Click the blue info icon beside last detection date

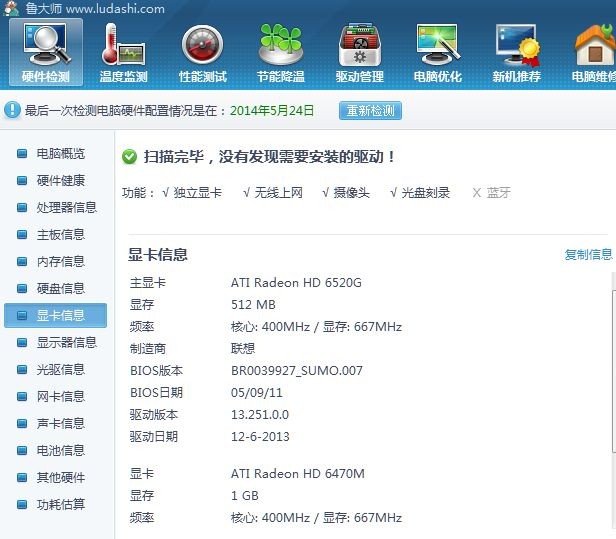click(x=12, y=110)
